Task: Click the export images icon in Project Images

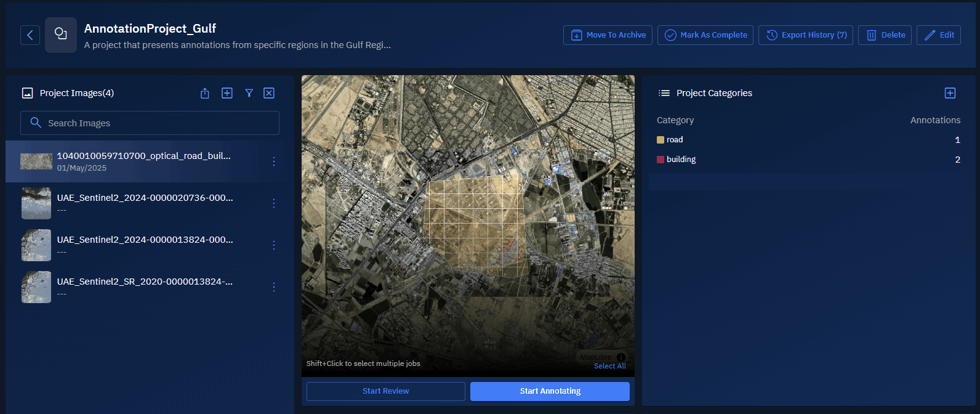Action: pyautogui.click(x=205, y=93)
